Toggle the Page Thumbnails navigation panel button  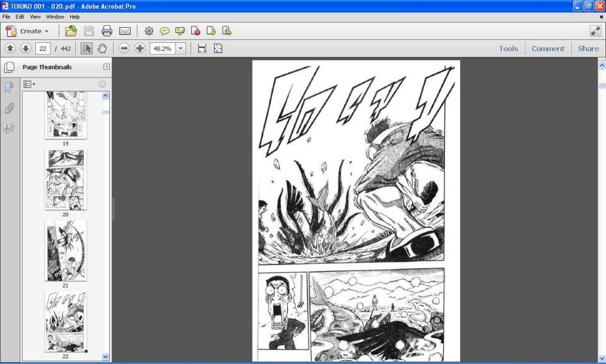tap(9, 67)
